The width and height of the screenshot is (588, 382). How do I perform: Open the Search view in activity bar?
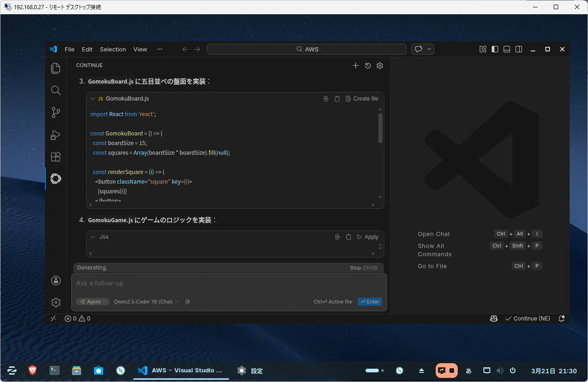(56, 90)
